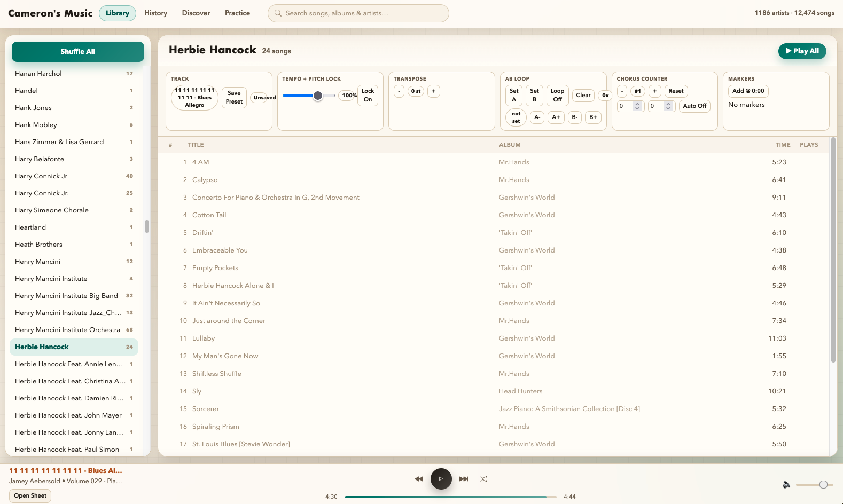The height and width of the screenshot is (504, 843).
Task: Select artist Harry Belafonte
Action: tap(74, 159)
